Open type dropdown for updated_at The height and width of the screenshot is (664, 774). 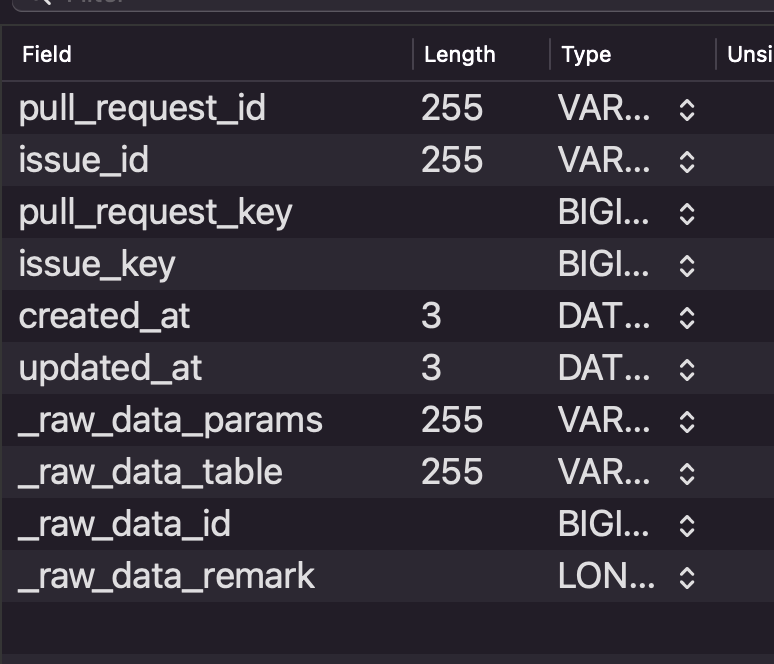pos(687,369)
